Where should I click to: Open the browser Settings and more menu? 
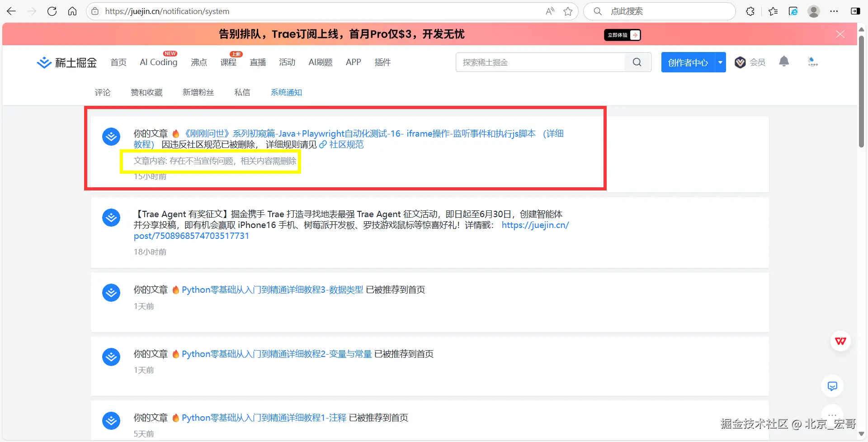pyautogui.click(x=835, y=11)
